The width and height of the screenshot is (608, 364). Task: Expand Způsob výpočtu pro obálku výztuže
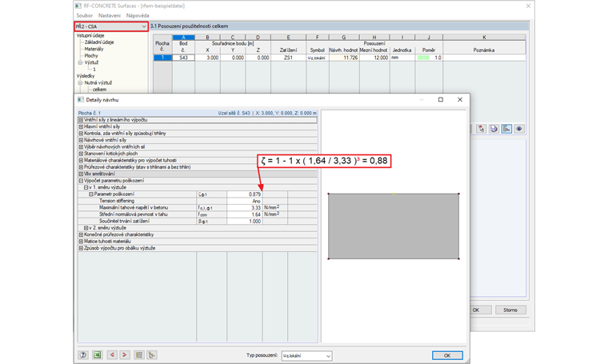coord(81,248)
